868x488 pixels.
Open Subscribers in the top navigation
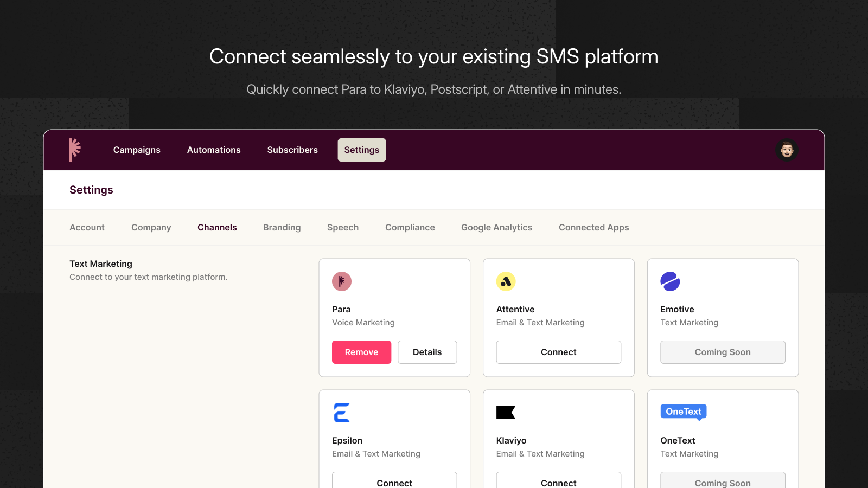[x=292, y=150]
